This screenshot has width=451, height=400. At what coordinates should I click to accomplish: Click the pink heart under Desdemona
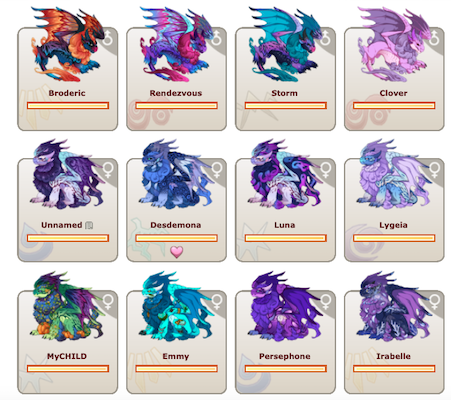click(x=177, y=252)
